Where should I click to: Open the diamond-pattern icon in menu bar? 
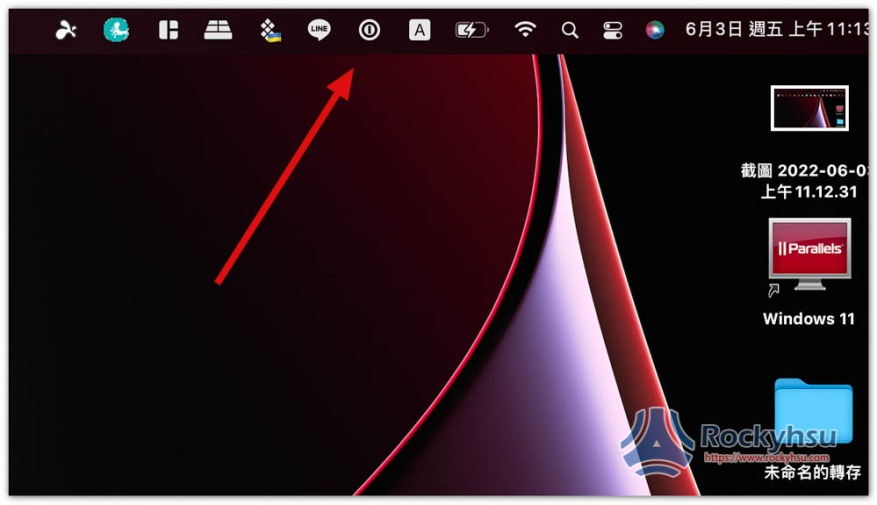[x=269, y=31]
